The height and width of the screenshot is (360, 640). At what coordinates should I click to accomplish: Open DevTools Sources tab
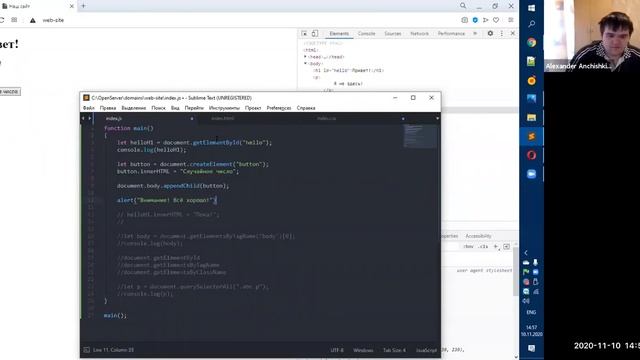[393, 33]
